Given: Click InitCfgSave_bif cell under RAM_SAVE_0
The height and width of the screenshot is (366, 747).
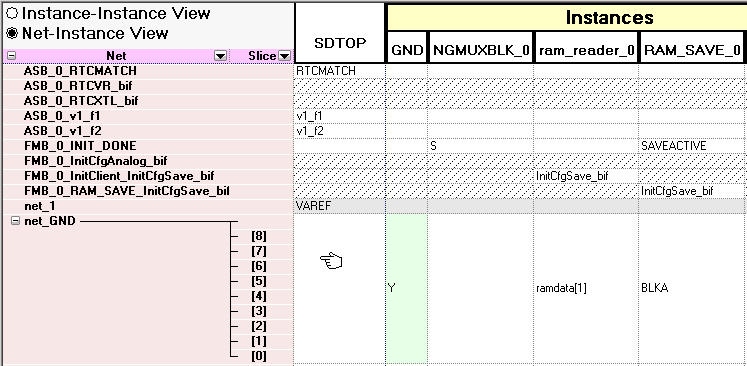Looking at the screenshot, I should coord(691,191).
